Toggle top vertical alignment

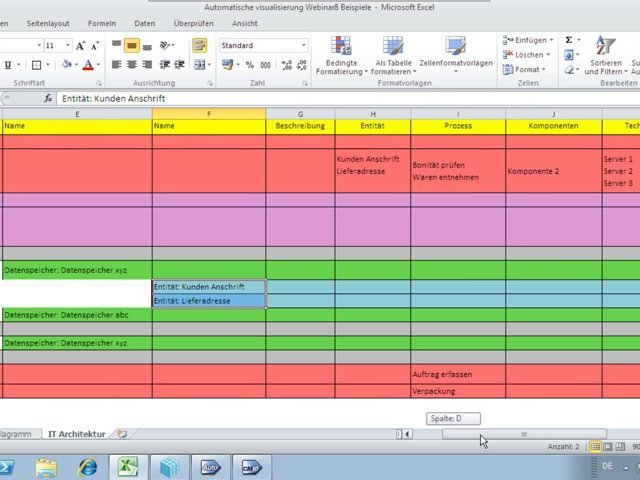[x=116, y=46]
